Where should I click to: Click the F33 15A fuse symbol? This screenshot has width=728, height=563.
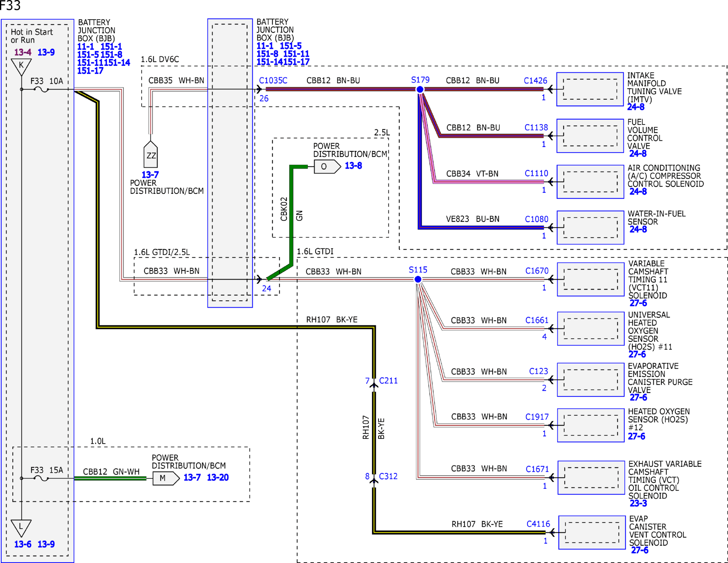click(x=41, y=478)
